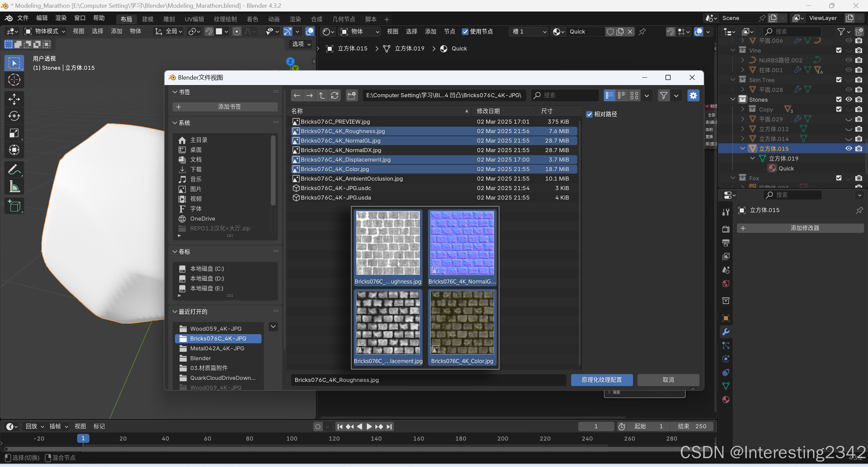Select the Move tool in viewport toolbar

(x=14, y=99)
